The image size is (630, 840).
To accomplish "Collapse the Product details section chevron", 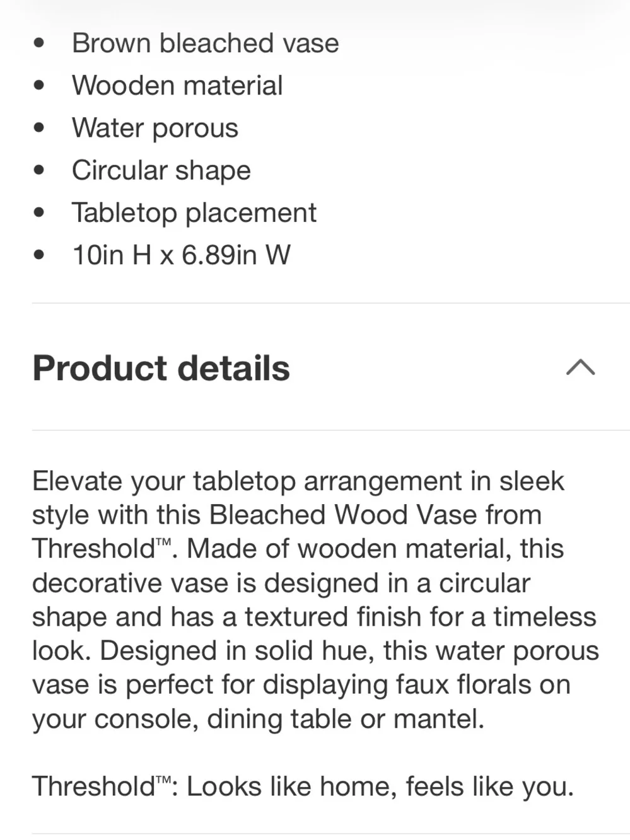I will pos(580,367).
